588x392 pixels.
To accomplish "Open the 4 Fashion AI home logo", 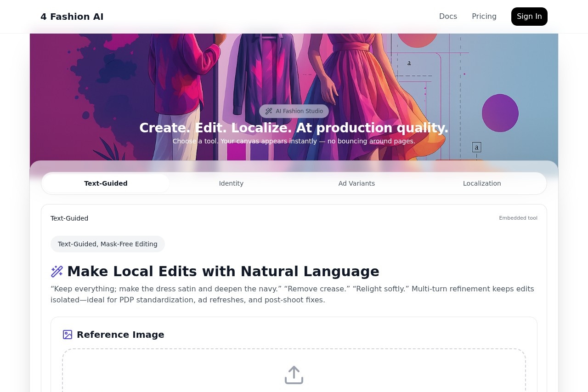I will point(72,17).
